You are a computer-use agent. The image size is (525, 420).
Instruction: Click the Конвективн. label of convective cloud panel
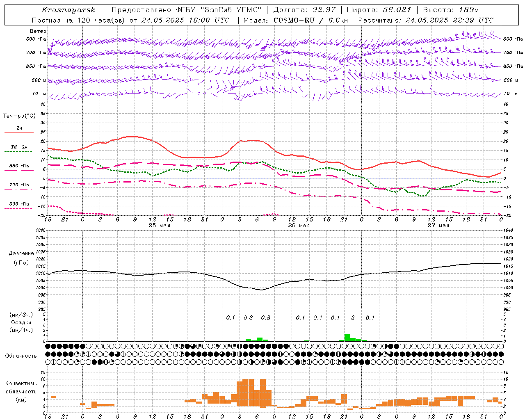(21, 383)
